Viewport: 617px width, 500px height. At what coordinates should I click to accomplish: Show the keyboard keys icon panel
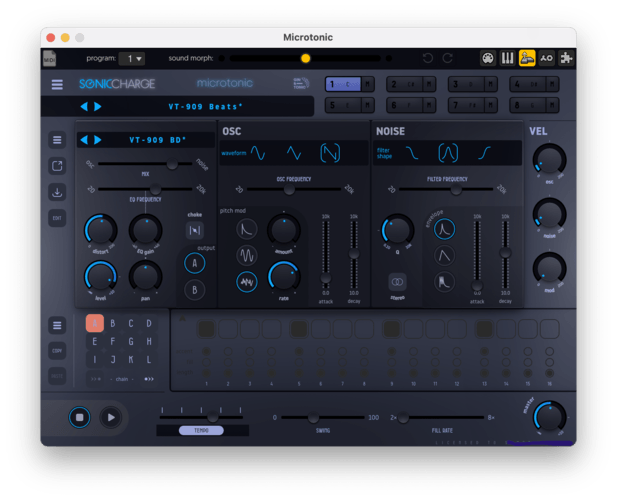[507, 58]
